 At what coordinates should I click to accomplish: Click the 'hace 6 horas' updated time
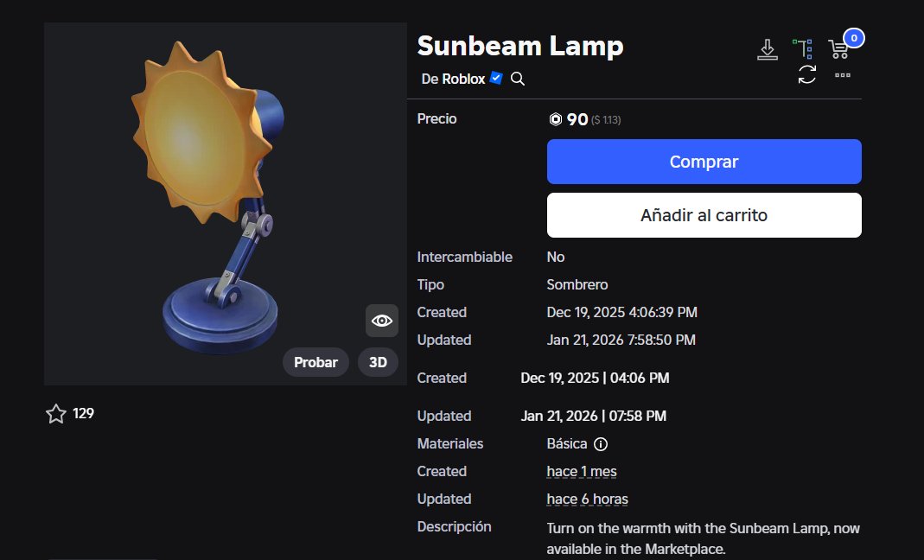coord(588,500)
